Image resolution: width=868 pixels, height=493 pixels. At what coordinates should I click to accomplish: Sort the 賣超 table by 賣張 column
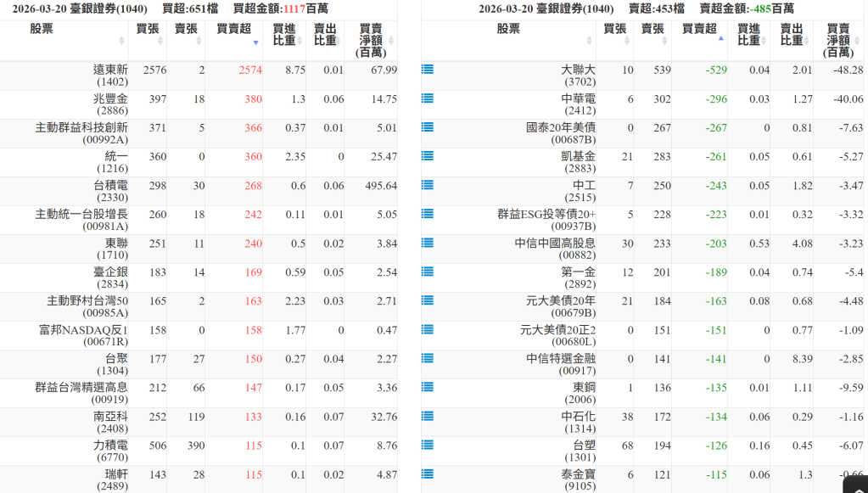pyautogui.click(x=652, y=34)
